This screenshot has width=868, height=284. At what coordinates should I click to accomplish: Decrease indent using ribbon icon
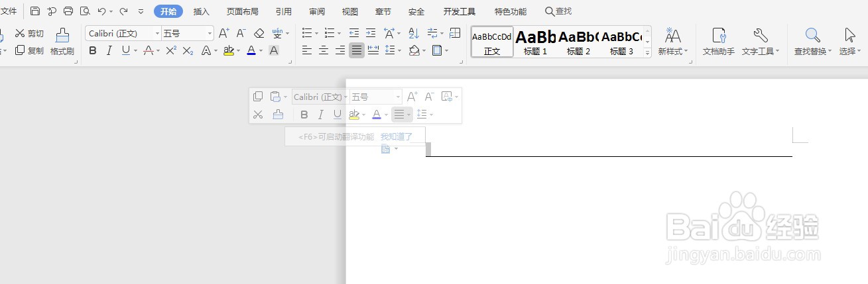[x=354, y=33]
